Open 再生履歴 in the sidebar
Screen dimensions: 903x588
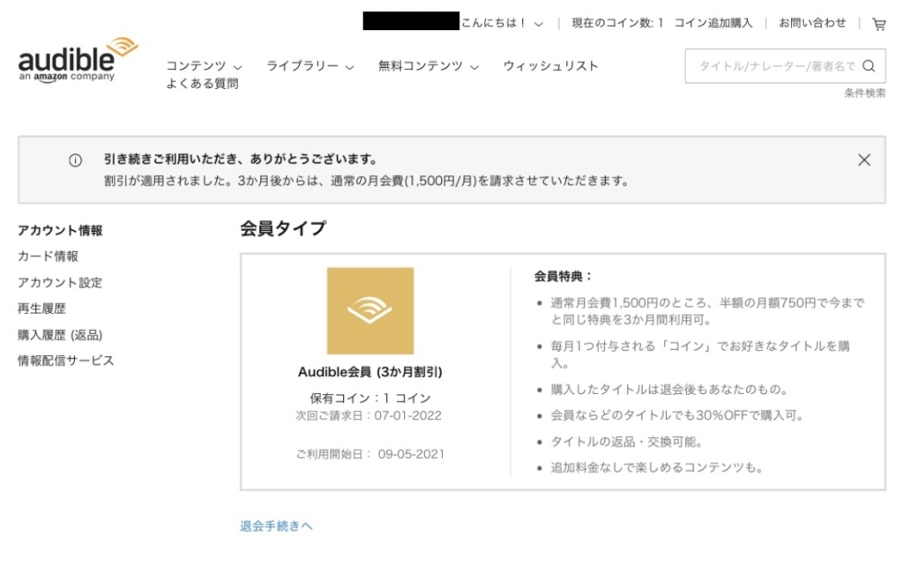[41, 309]
